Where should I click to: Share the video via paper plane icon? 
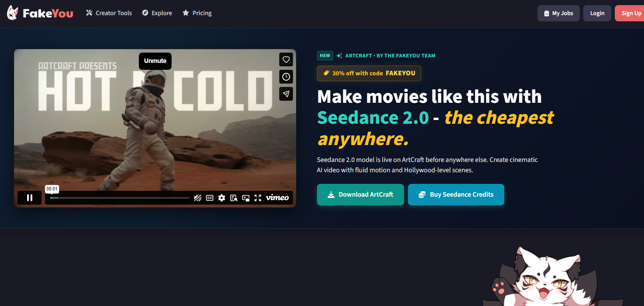[x=286, y=94]
